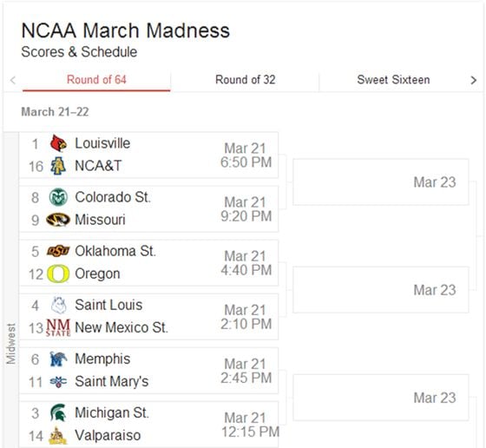Select the Round of 64 tab

(96, 80)
